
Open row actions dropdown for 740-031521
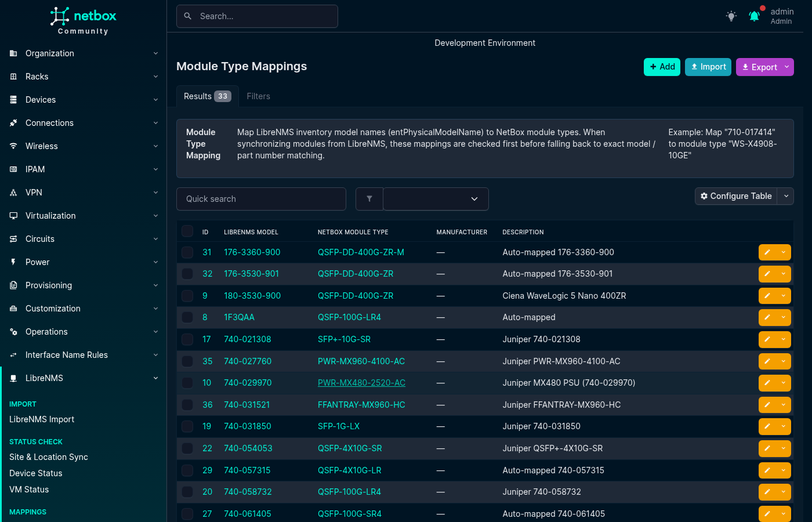pyautogui.click(x=784, y=405)
